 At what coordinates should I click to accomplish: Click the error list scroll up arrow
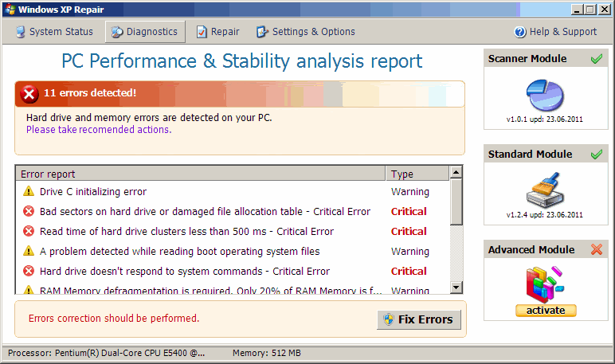pos(456,172)
